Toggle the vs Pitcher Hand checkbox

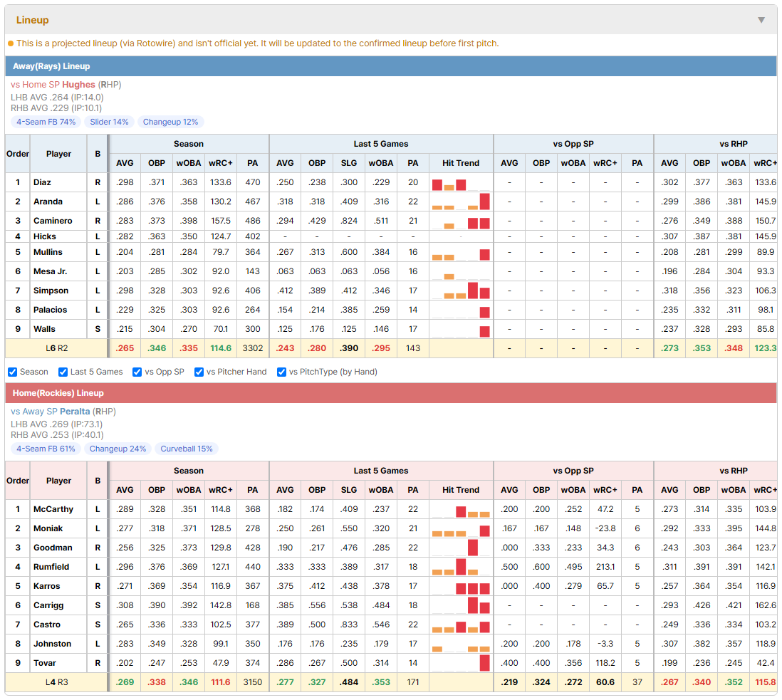click(199, 372)
